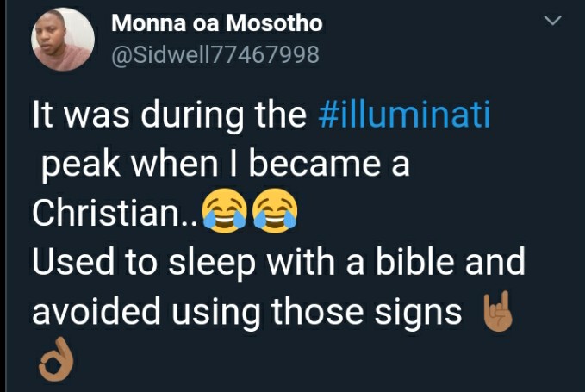Click the OK hand sign emoji
This screenshot has height=392, width=585.
56,359
